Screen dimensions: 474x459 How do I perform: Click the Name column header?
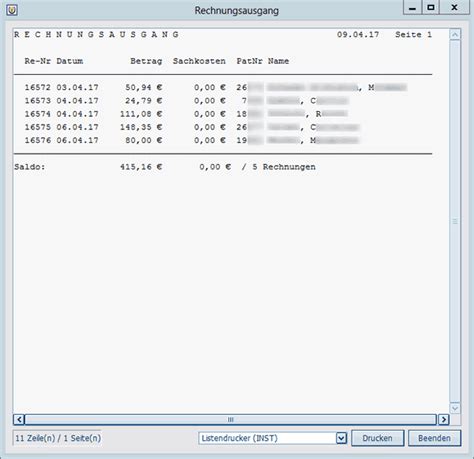[x=278, y=61]
